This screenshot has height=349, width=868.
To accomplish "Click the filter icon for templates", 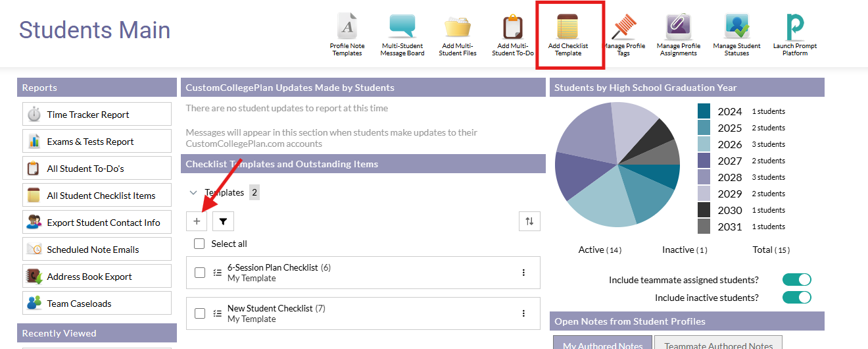I will click(223, 222).
